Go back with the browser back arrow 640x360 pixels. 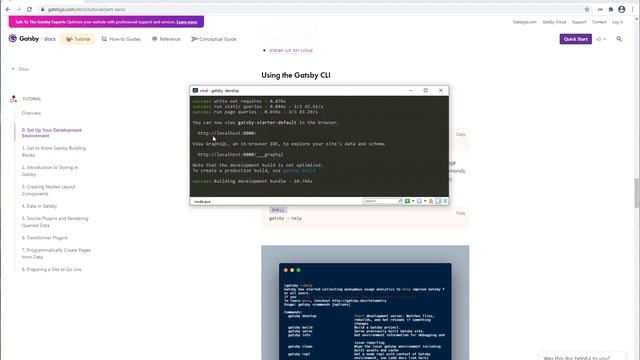[x=8, y=9]
